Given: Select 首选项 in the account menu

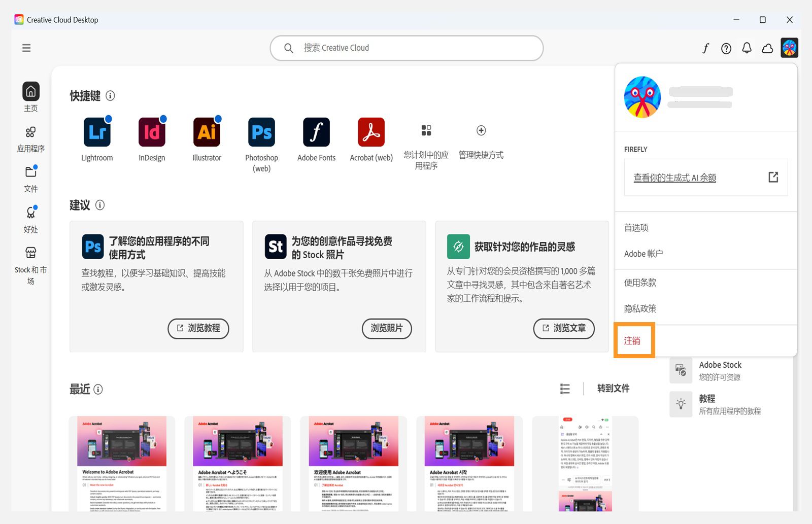Looking at the screenshot, I should click(x=636, y=228).
